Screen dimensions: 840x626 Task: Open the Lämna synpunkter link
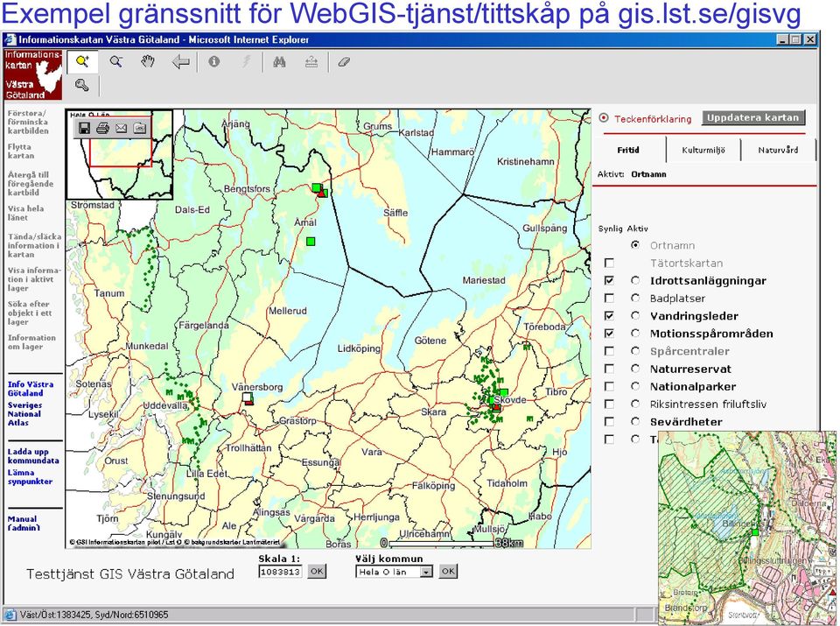30,477
